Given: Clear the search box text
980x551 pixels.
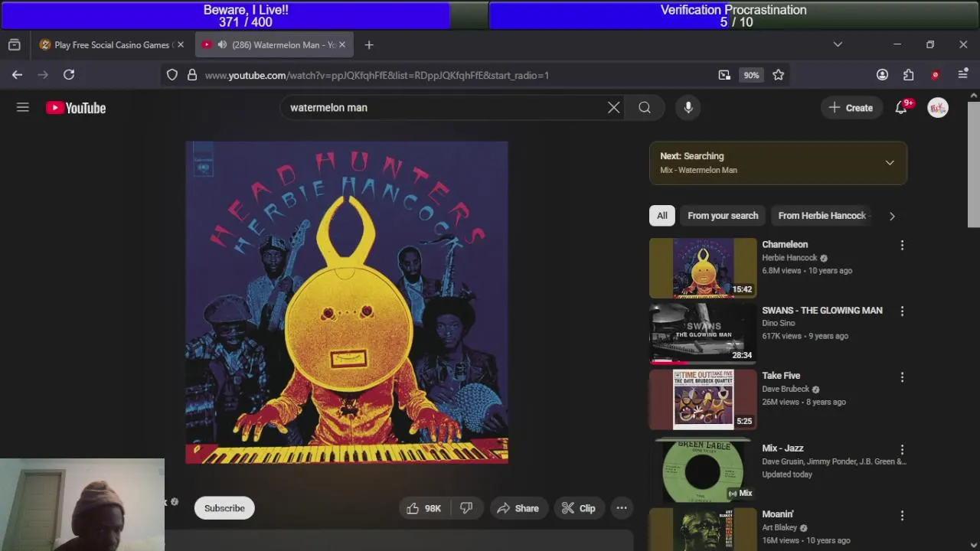Looking at the screenshot, I should pyautogui.click(x=613, y=108).
